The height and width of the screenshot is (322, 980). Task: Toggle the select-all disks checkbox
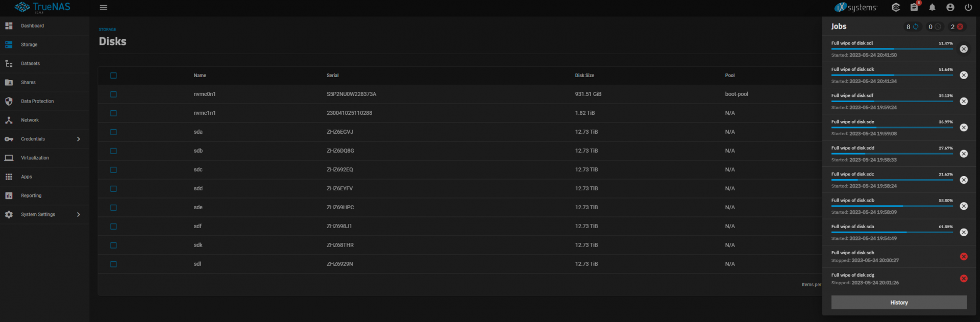113,76
